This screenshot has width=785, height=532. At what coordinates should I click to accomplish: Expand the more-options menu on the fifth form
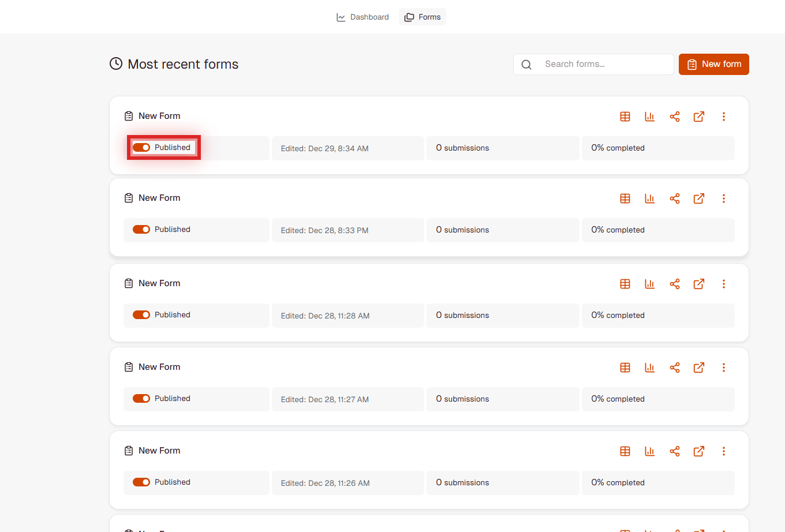pyautogui.click(x=723, y=451)
